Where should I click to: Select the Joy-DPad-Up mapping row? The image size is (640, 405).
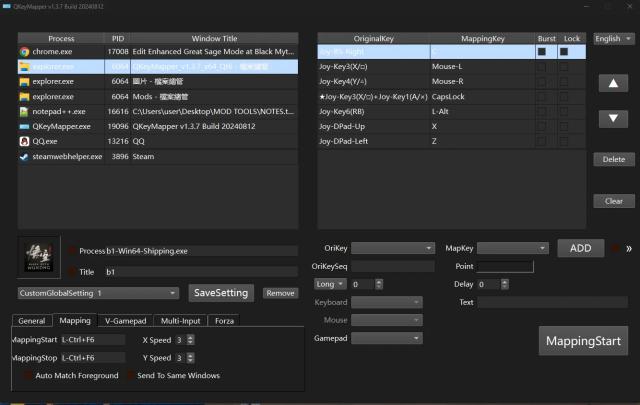[451, 127]
